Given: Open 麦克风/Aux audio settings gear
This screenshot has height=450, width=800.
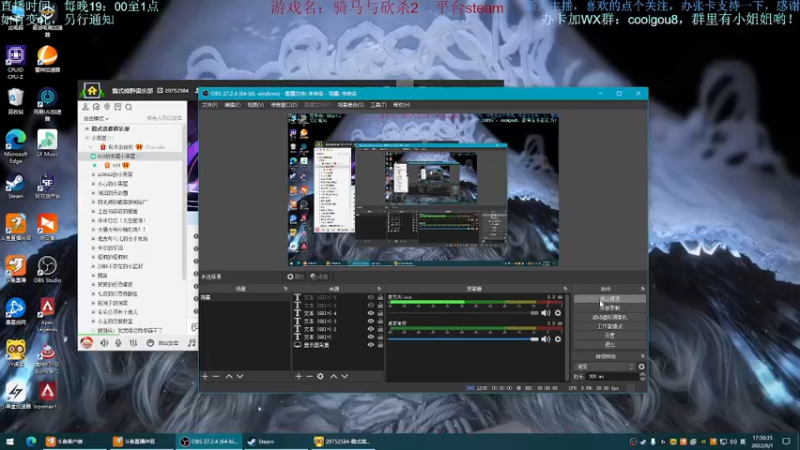Looking at the screenshot, I should (558, 313).
